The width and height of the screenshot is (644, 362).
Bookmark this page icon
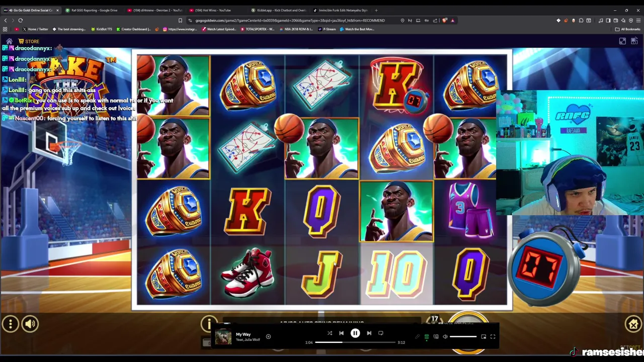180,21
